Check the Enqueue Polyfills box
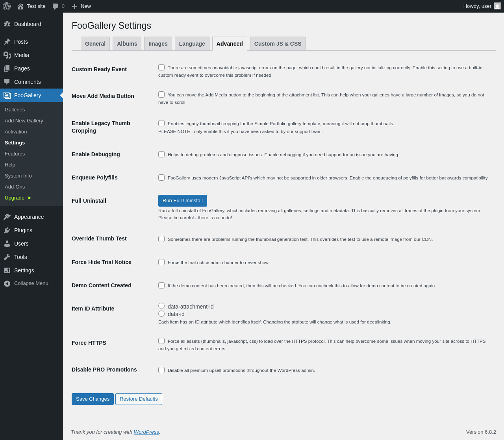Viewport: 504px width, 440px height. [161, 177]
